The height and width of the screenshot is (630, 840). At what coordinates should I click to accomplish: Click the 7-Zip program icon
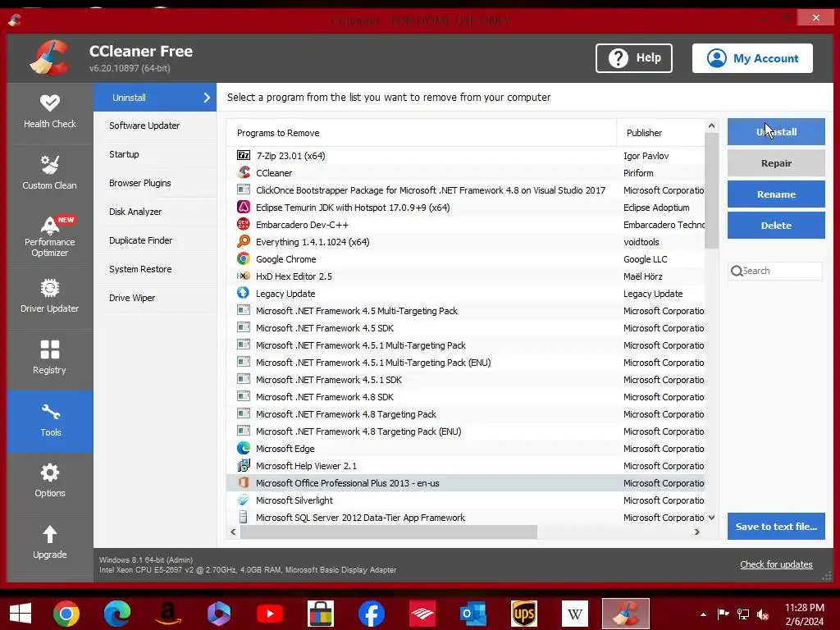tap(243, 155)
